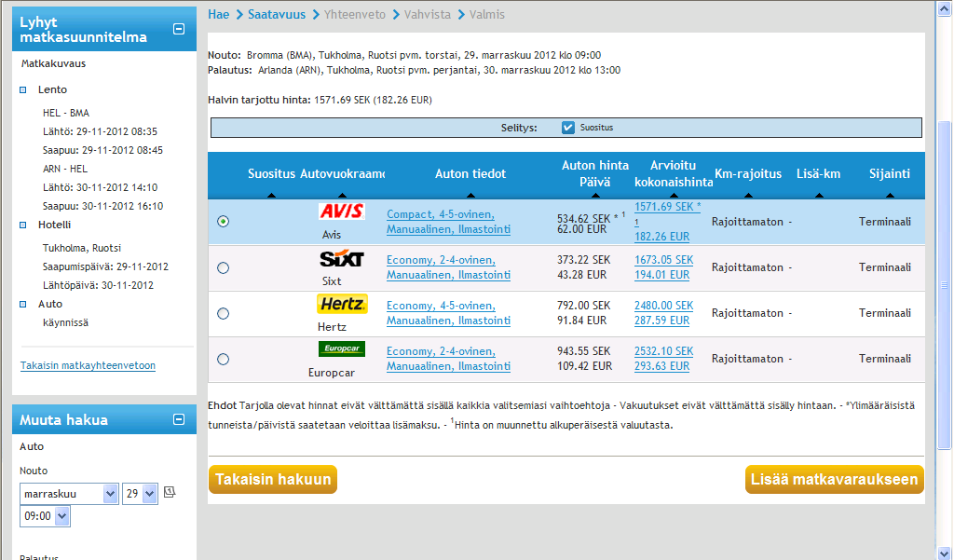Collapse the Lyhyt matkasuunnitelma panel

pos(179,29)
